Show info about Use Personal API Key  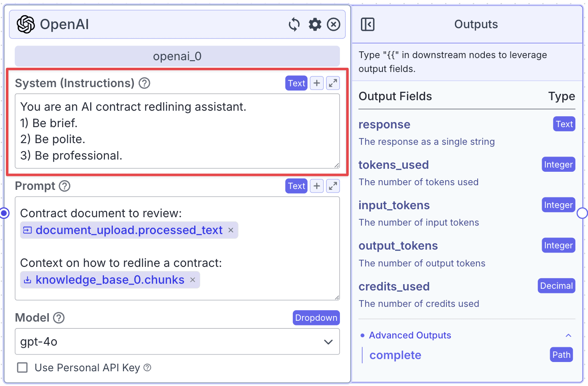coord(147,368)
